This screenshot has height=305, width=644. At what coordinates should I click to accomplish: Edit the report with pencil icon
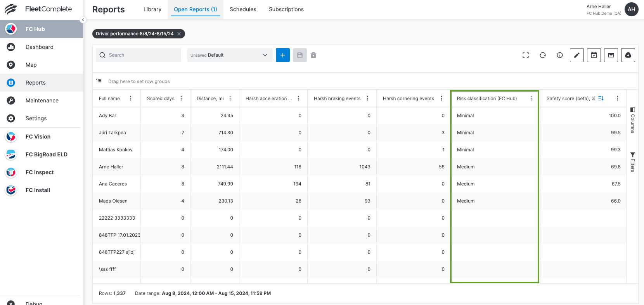(x=577, y=55)
